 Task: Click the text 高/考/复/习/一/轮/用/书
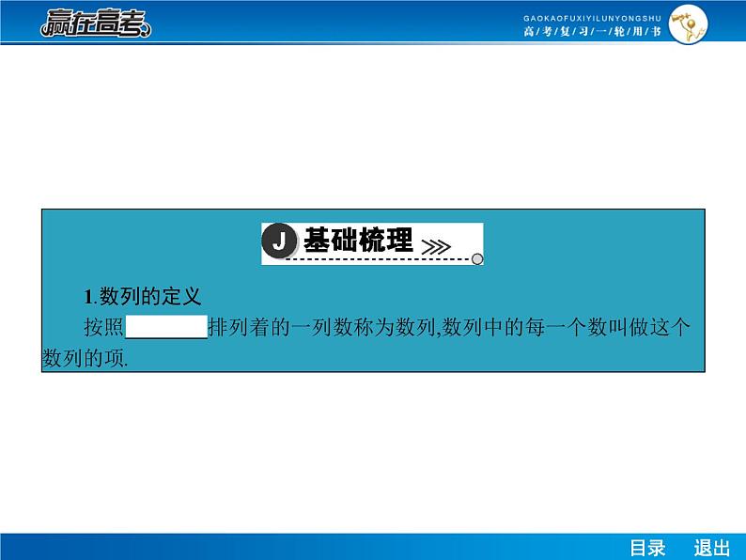pos(592,31)
